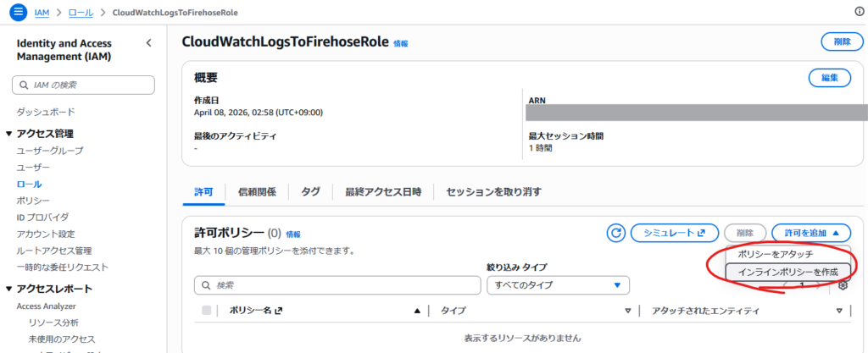Toggle the select-all checkbox in table header
The width and height of the screenshot is (868, 353).
207,311
